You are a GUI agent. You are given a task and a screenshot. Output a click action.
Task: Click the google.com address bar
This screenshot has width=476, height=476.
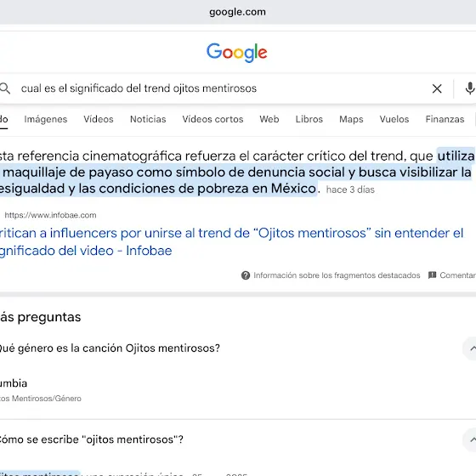[x=238, y=12]
